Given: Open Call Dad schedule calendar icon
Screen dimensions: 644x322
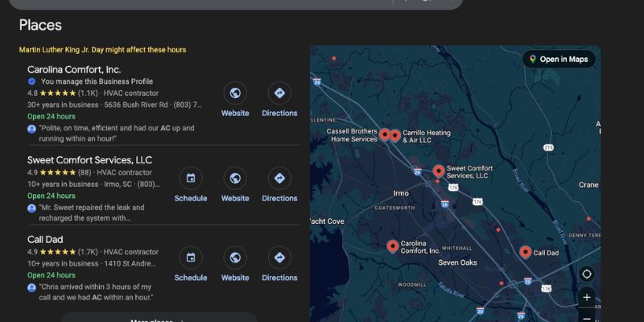Looking at the screenshot, I should coord(191,258).
